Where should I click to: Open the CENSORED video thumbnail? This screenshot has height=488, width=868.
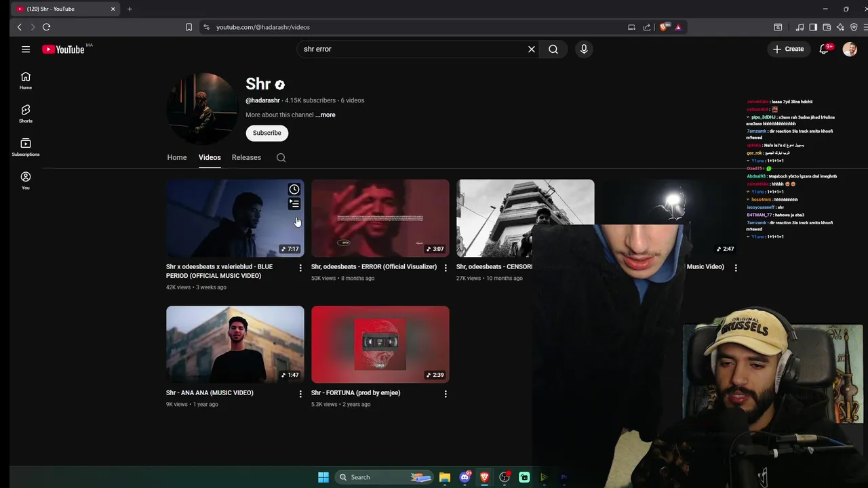pyautogui.click(x=526, y=218)
